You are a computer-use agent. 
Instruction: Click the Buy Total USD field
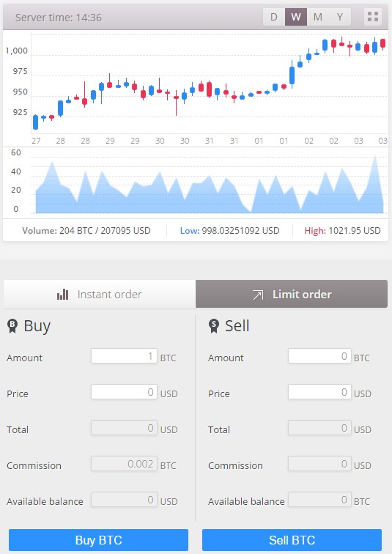(124, 428)
